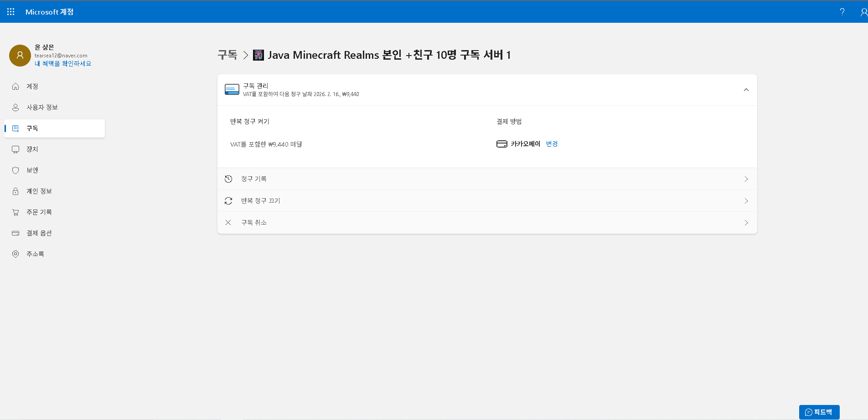Viewport: 868px width, 420px height.
Task: Click the 개인 정보 lock icon
Action: (x=15, y=191)
